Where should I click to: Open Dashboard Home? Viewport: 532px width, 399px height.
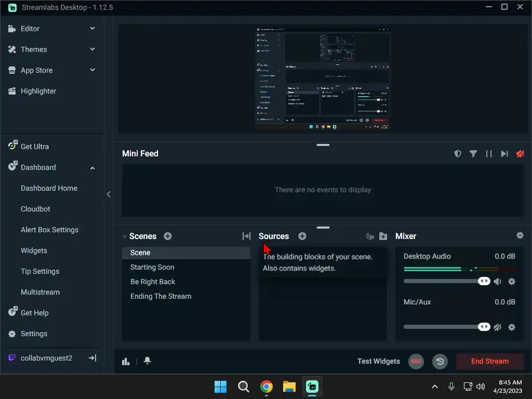[49, 188]
